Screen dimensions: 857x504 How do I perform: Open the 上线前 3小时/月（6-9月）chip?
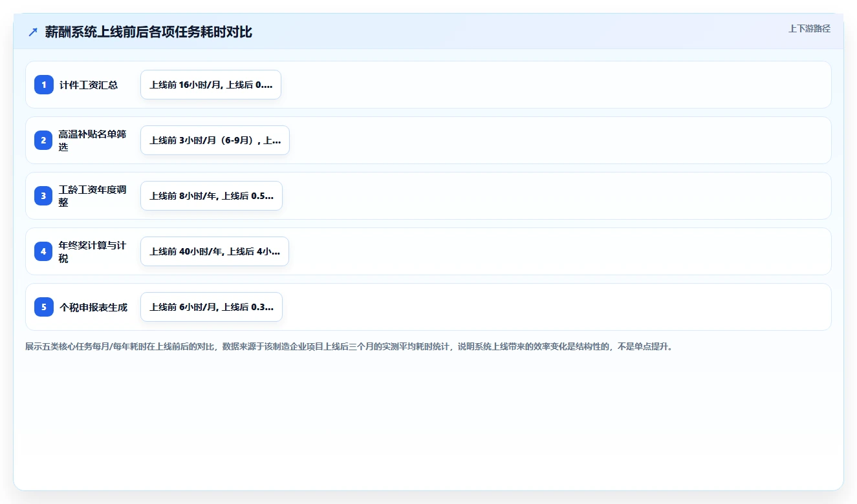[x=215, y=140]
